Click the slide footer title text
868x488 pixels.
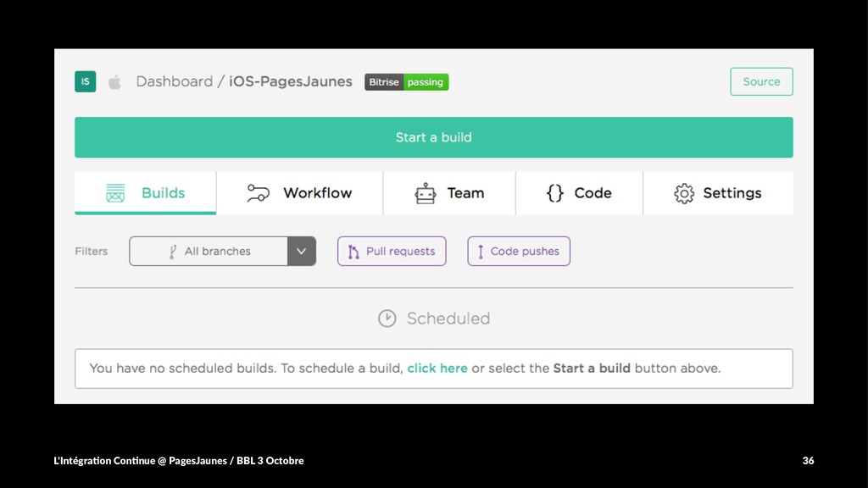179,460
